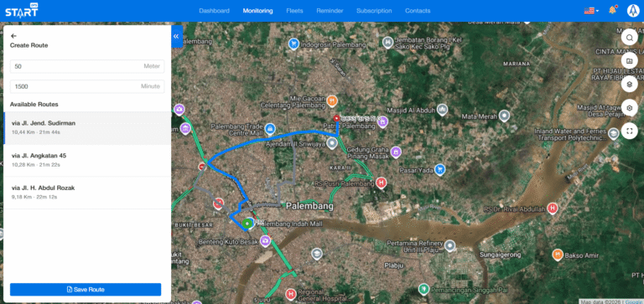
Task: Open the user profile avatar
Action: coord(633,11)
